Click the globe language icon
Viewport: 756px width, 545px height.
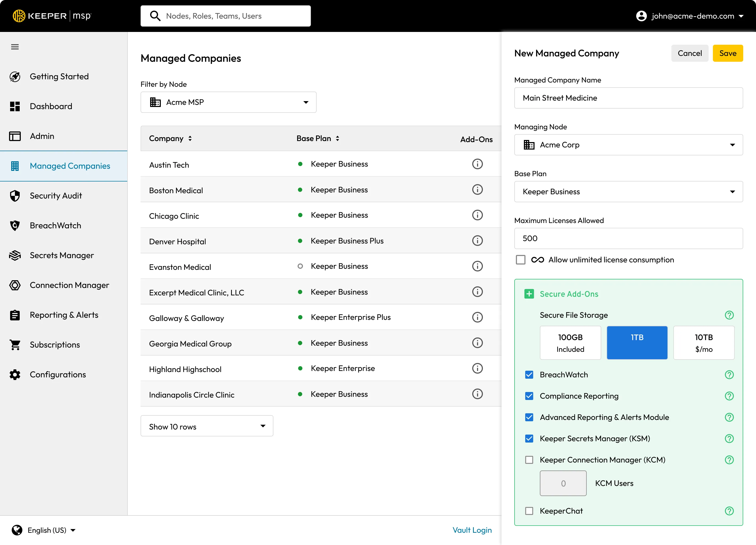coord(17,530)
